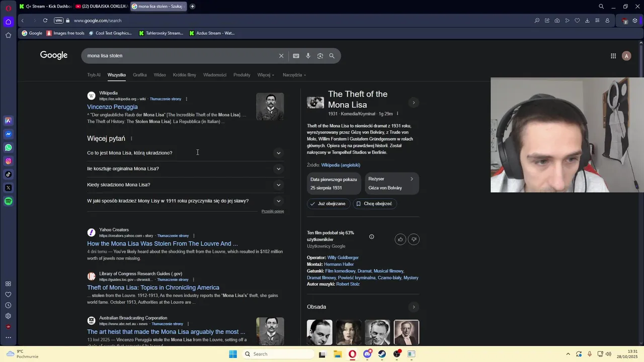Start Google voice search microphone

click(308, 56)
